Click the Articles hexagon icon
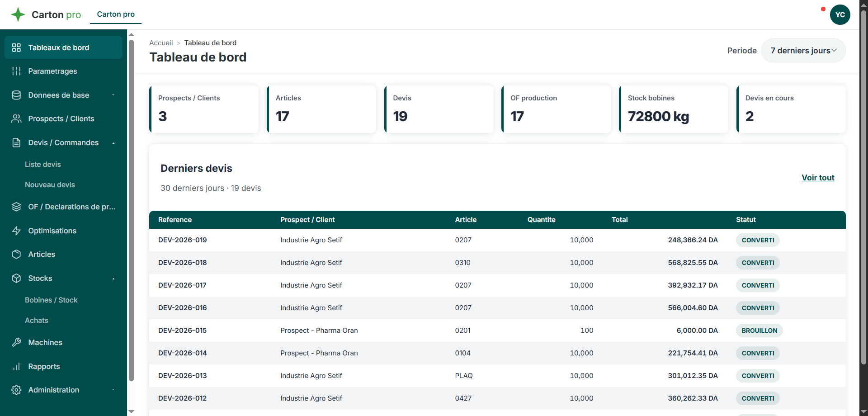Image resolution: width=868 pixels, height=416 pixels. pos(17,254)
